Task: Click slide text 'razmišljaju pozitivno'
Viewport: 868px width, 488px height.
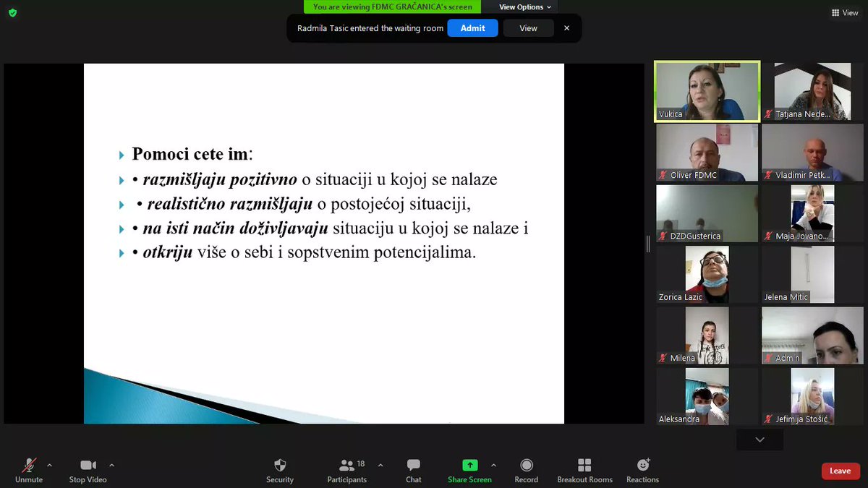Action: 220,180
